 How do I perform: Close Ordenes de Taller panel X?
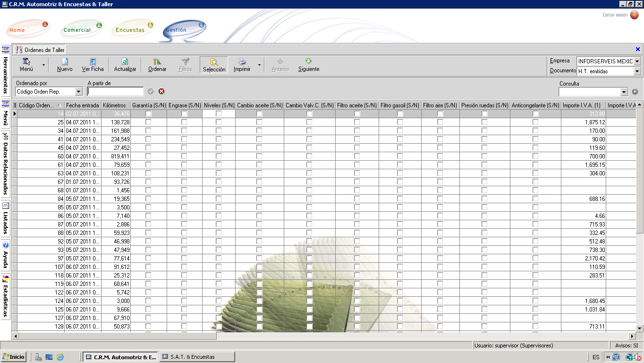[638, 49]
